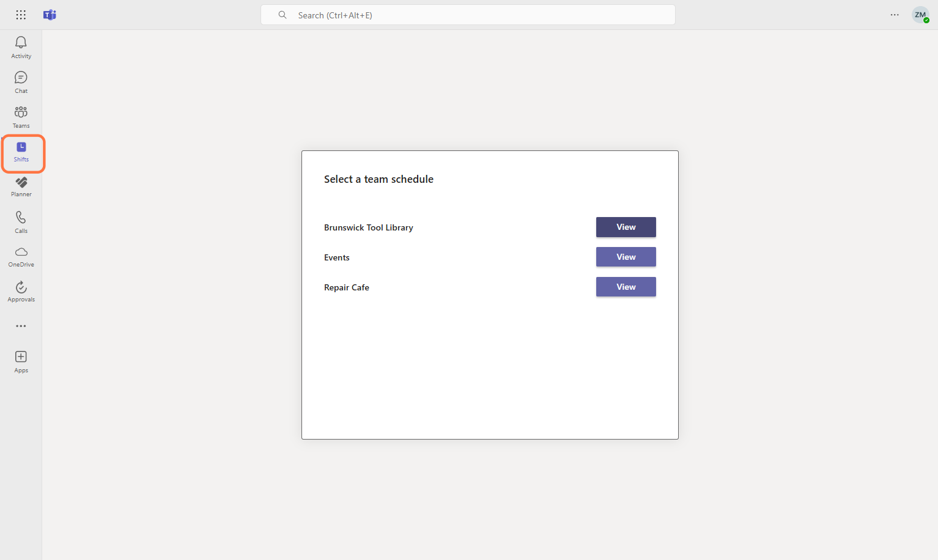The image size is (938, 560).
Task: Click the search magnifier icon
Action: click(283, 15)
